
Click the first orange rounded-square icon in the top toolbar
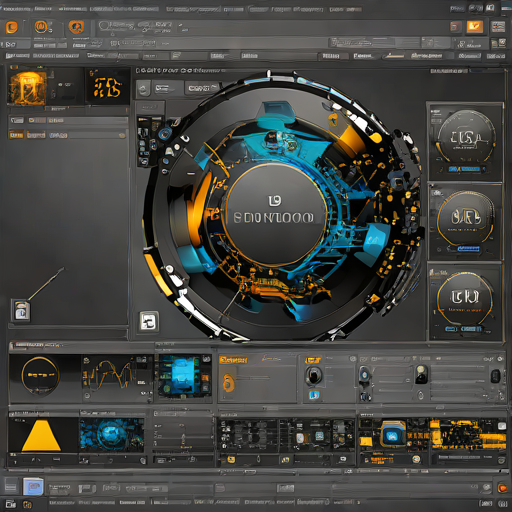click(x=12, y=27)
